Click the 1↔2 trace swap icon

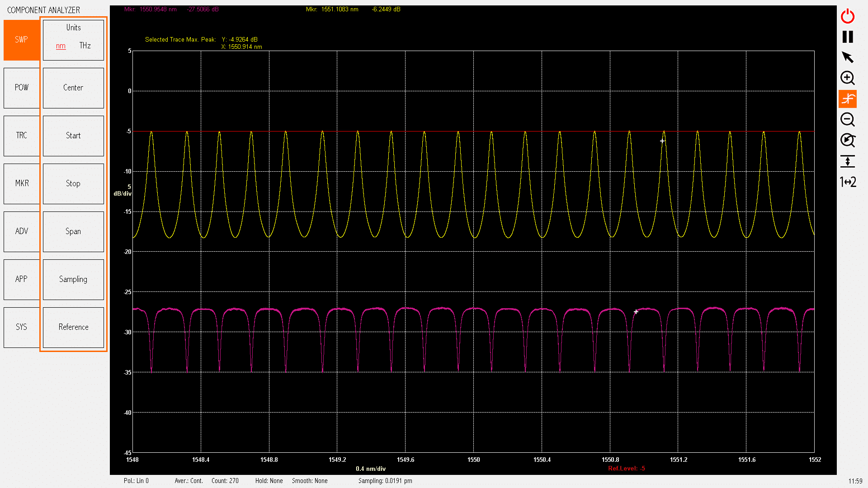[x=847, y=182]
